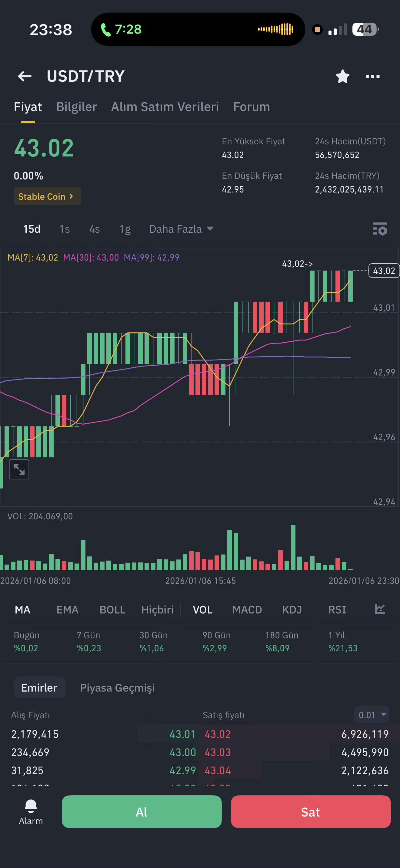
Task: Open the indicator settings chart icon
Action: tap(380, 609)
